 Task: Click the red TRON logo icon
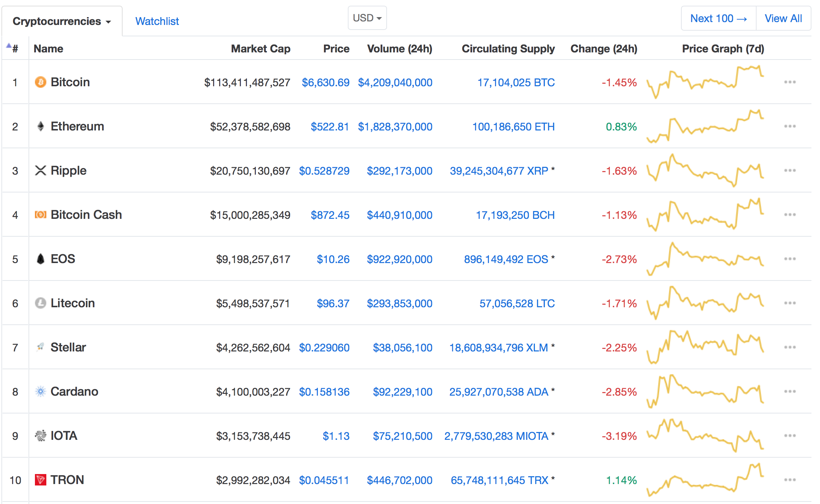tap(40, 480)
